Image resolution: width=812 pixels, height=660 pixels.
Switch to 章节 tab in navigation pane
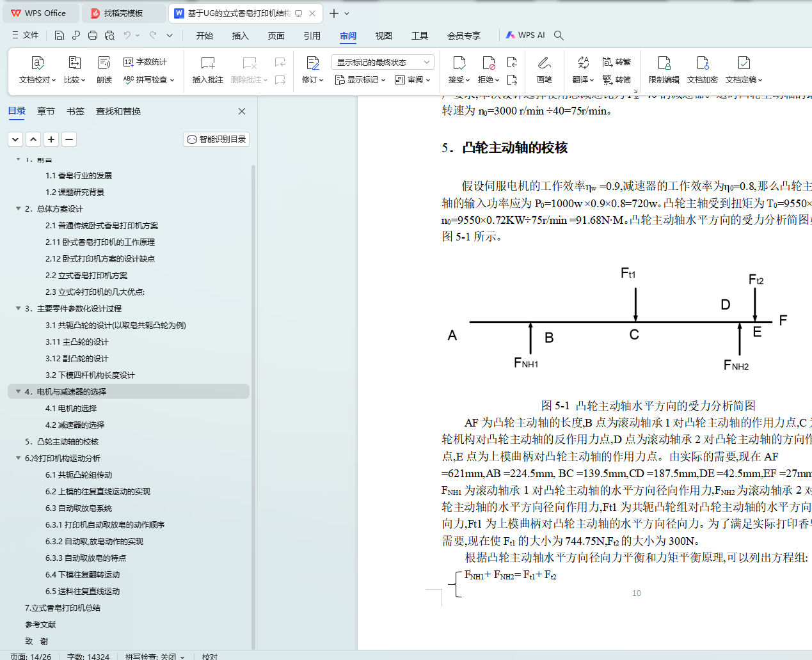coord(46,111)
